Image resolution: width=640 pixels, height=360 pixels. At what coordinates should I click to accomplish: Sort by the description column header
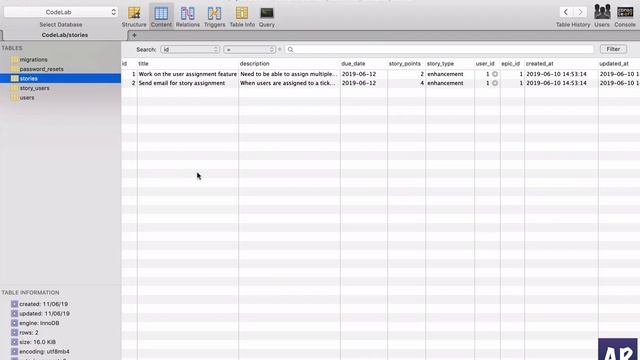(x=289, y=64)
